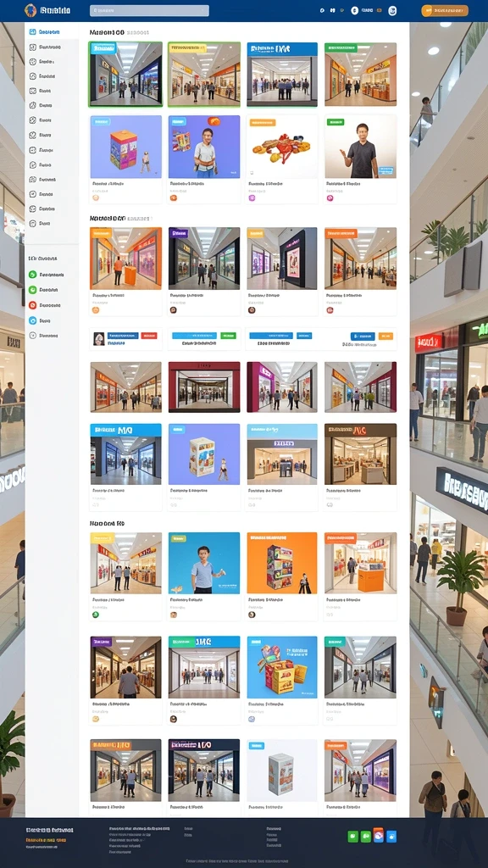Click the grey clock icon in sidebar
The width and height of the screenshot is (488, 868).
[x=33, y=336]
